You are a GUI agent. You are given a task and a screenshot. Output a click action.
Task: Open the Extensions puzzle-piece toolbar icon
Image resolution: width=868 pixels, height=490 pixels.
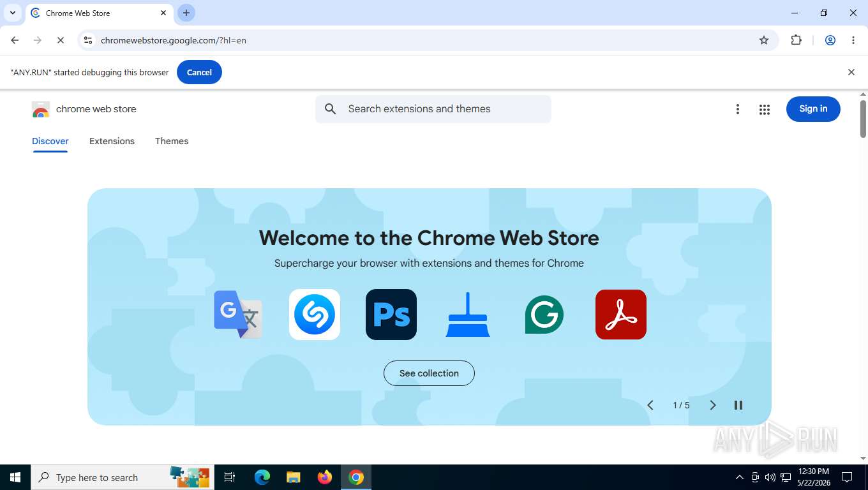(796, 40)
